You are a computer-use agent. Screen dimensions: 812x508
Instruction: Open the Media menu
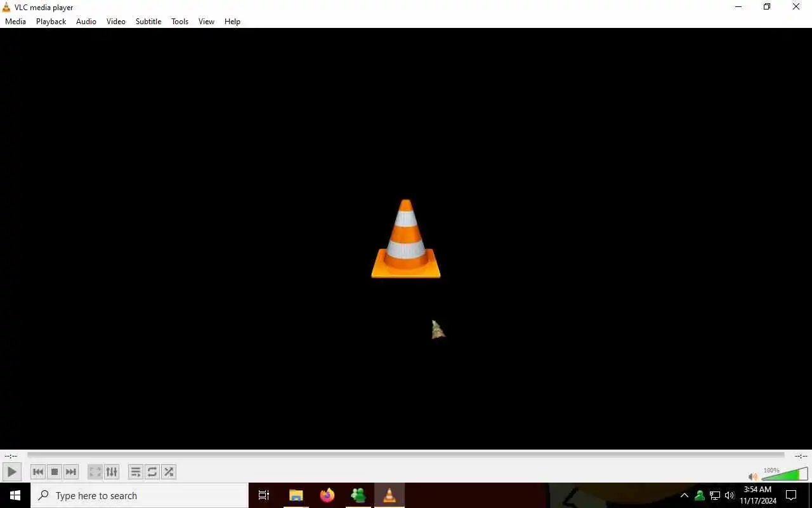[x=15, y=21]
